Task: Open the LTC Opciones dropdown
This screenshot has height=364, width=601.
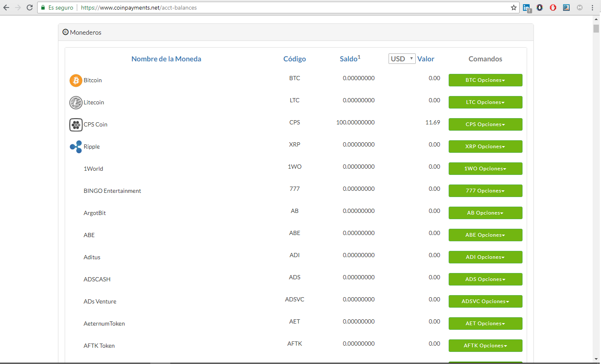Action: [x=485, y=102]
